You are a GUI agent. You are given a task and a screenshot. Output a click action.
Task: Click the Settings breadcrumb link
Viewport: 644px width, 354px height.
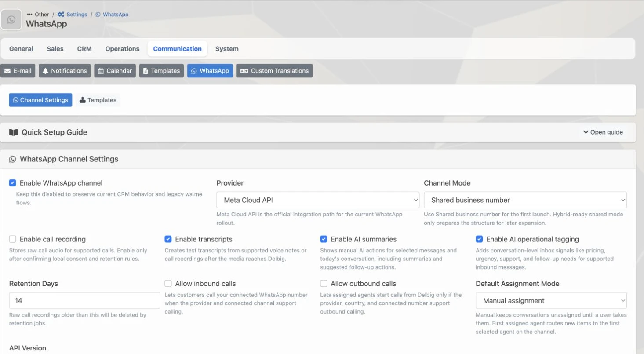click(x=77, y=15)
